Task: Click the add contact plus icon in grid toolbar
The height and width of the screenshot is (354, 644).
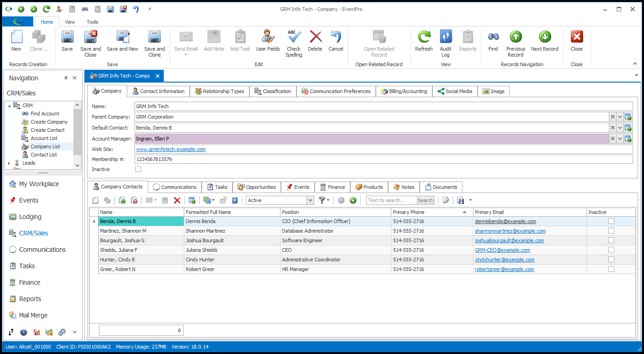Action: tap(122, 200)
